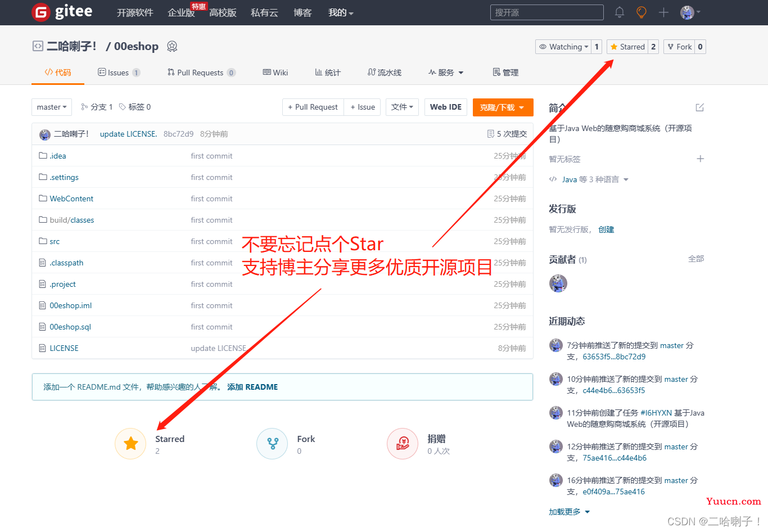The width and height of the screenshot is (768, 532).
Task: Launch the Web IDE button
Action: 446,107
